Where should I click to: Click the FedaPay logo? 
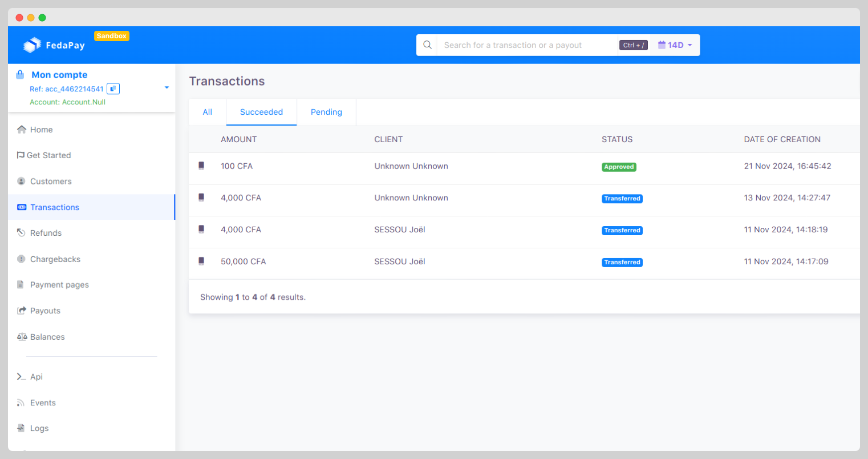(x=53, y=45)
